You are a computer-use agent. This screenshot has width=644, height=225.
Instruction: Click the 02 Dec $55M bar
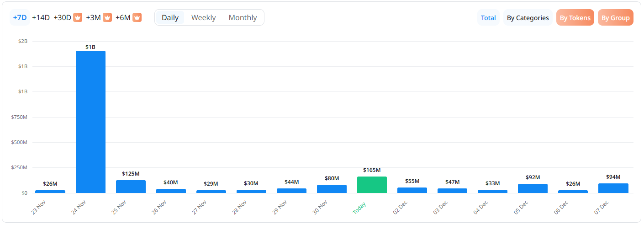(412, 190)
